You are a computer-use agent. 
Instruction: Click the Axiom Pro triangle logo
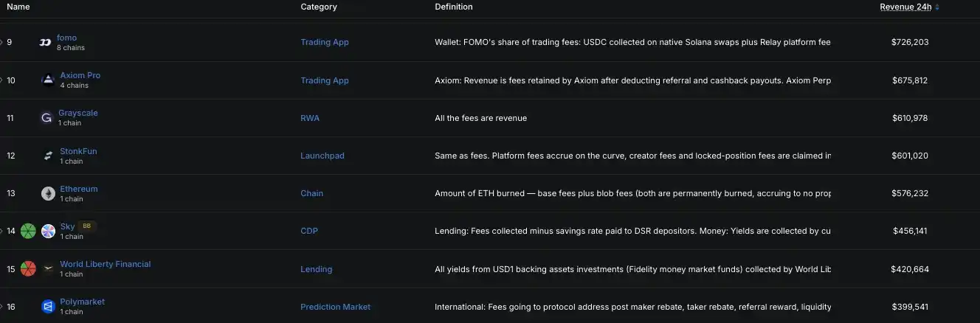click(48, 80)
